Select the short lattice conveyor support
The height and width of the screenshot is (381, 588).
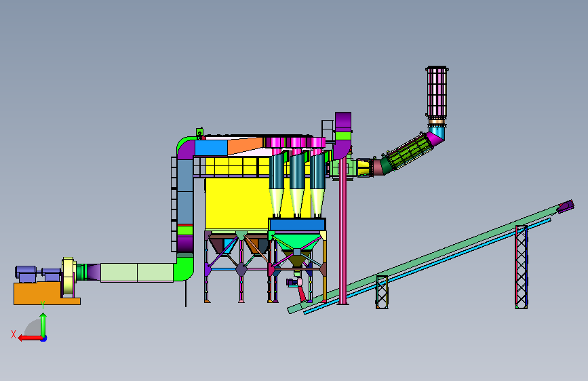pyautogui.click(x=382, y=292)
